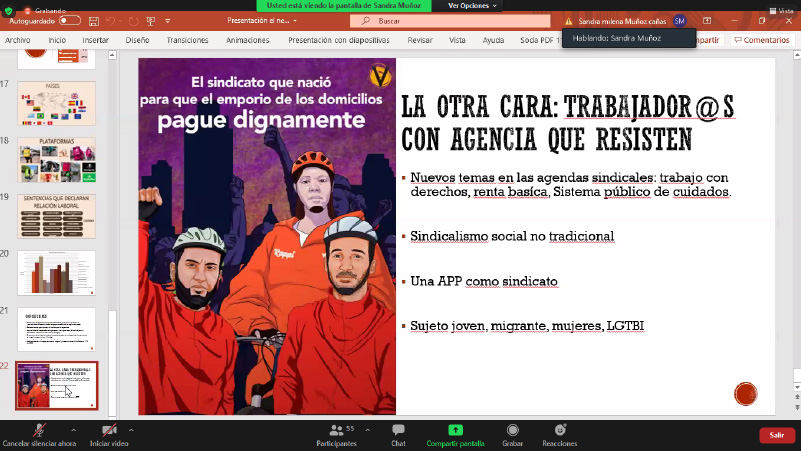The width and height of the screenshot is (801, 451).
Task: Open the Ayuda tab
Action: [x=493, y=40]
